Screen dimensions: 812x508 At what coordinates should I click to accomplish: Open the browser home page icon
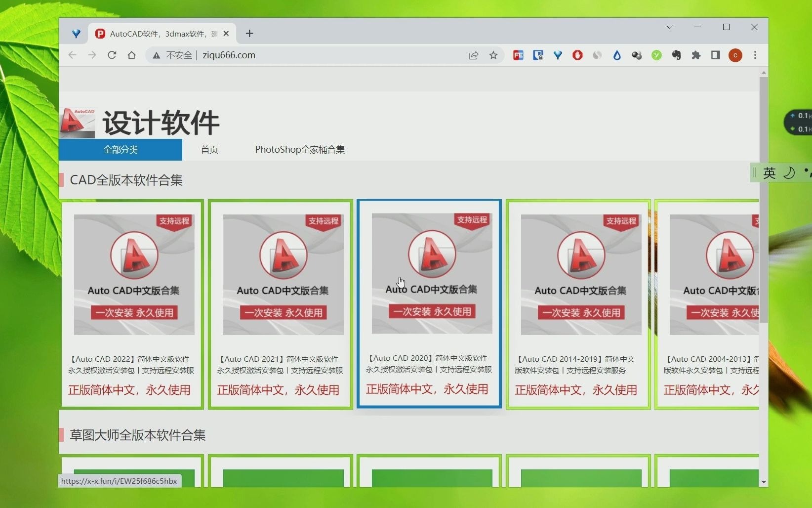[131, 55]
